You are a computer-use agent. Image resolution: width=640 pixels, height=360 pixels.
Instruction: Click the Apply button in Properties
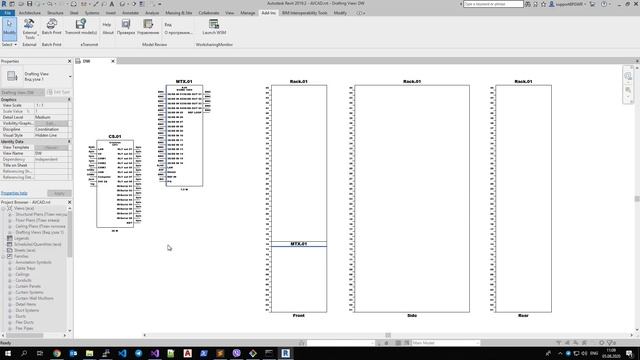pyautogui.click(x=59, y=193)
